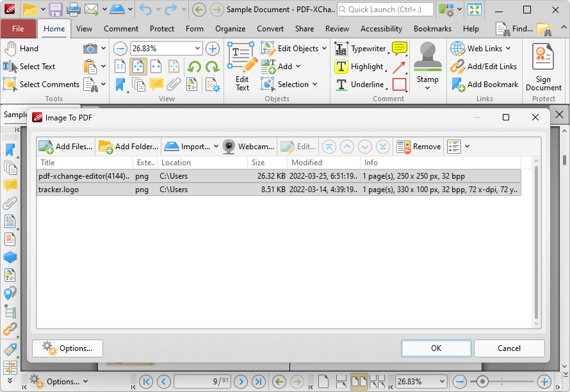
Task: Click Sign Document
Action: [x=544, y=67]
